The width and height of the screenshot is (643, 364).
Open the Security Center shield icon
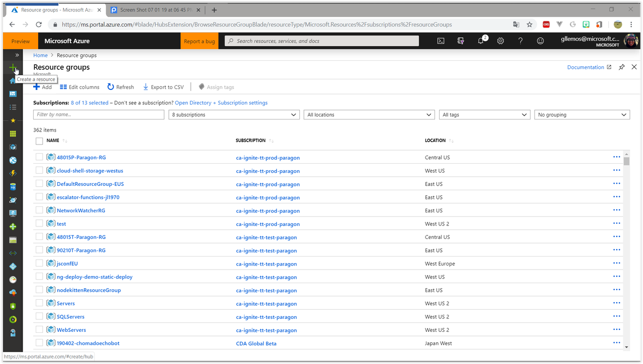point(13,306)
